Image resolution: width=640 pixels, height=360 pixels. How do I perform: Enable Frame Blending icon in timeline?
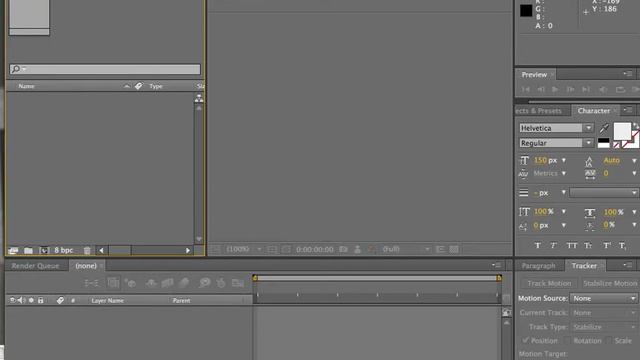167,282
